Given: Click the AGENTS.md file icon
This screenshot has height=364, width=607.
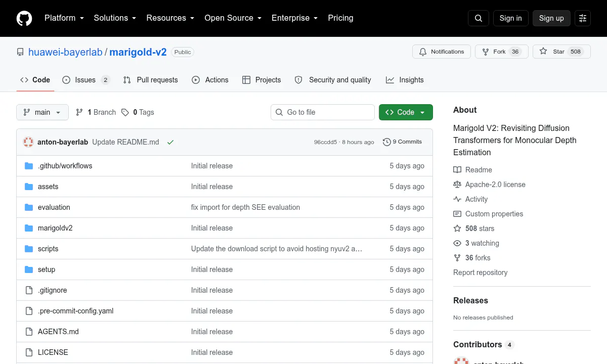Looking at the screenshot, I should tap(29, 332).
